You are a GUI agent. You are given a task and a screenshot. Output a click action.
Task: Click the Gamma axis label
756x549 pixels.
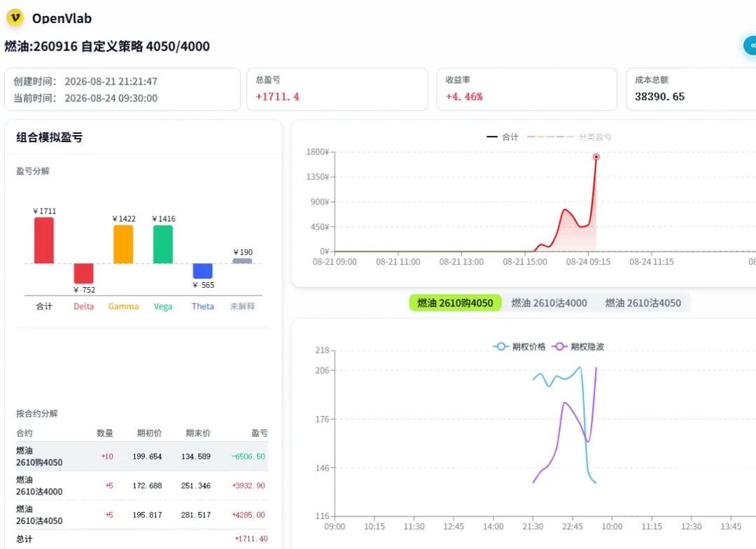tap(123, 306)
